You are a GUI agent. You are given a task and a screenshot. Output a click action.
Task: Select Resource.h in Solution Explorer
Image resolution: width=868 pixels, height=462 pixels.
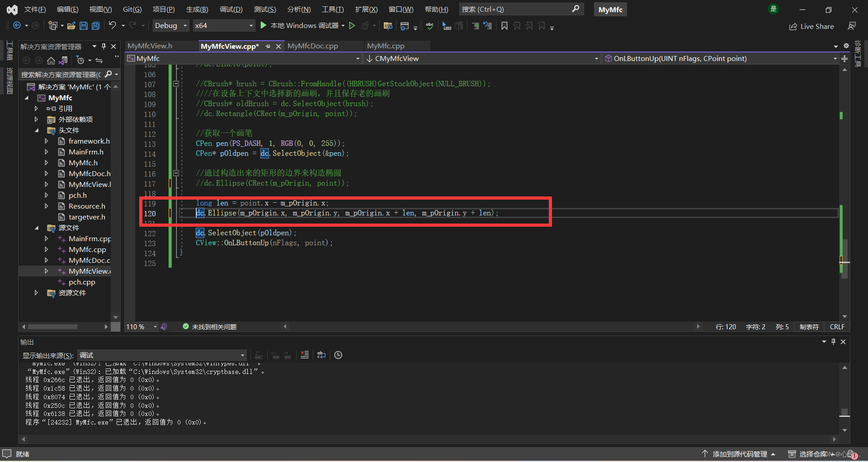click(x=87, y=206)
